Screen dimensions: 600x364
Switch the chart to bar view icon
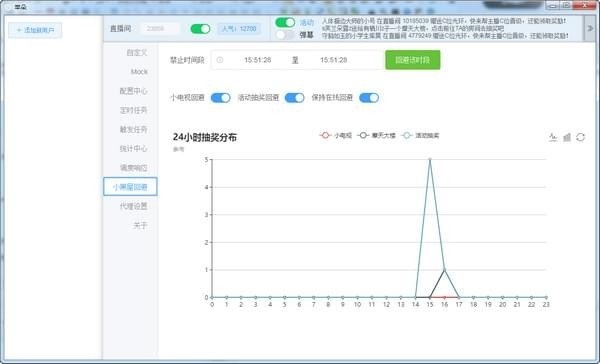pyautogui.click(x=567, y=137)
